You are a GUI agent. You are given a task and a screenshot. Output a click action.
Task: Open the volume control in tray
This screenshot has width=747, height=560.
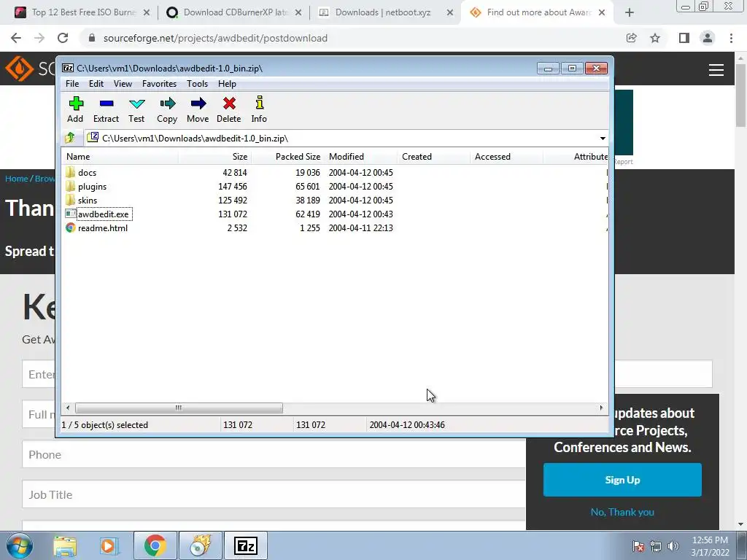(x=673, y=546)
